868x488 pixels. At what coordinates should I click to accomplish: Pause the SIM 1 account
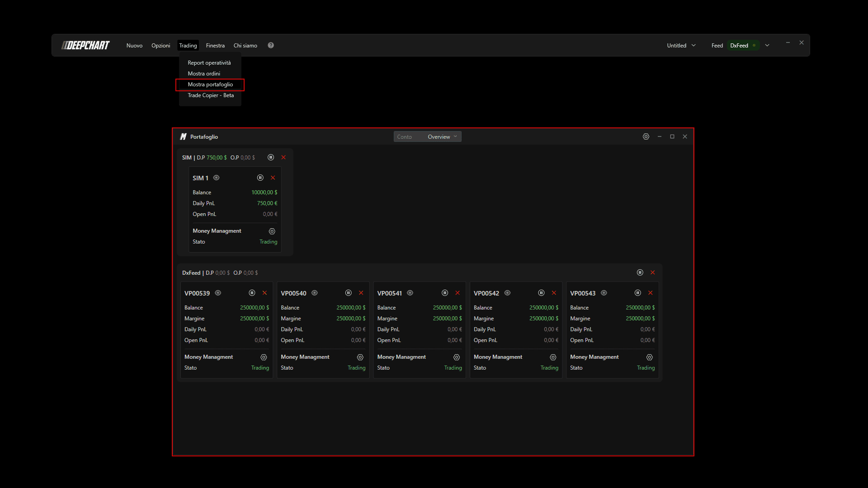pos(260,178)
